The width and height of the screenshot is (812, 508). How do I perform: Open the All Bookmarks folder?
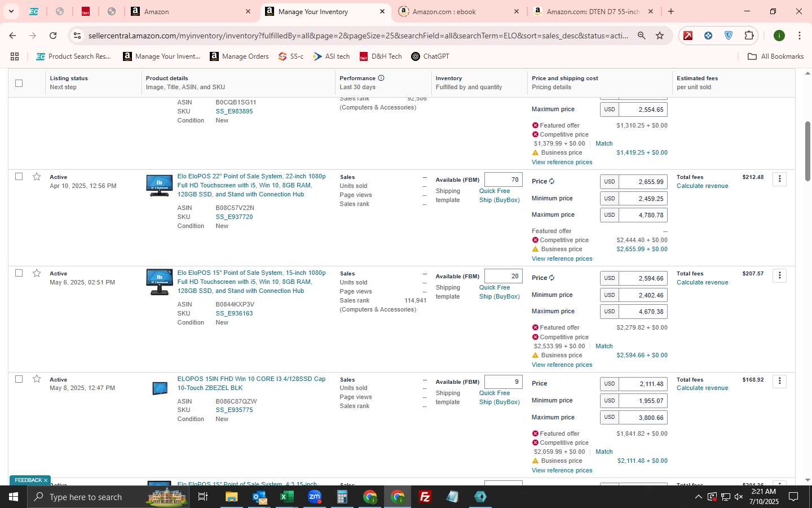click(775, 56)
